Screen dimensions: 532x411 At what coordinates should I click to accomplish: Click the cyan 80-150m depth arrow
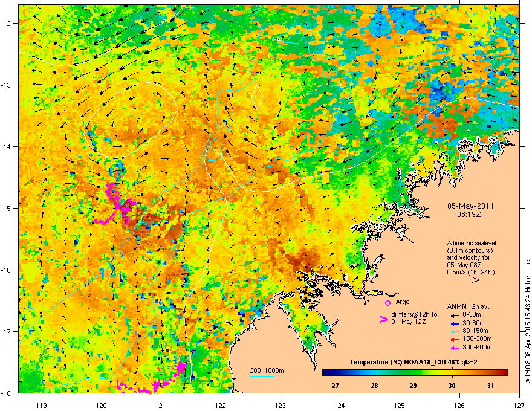(x=455, y=331)
